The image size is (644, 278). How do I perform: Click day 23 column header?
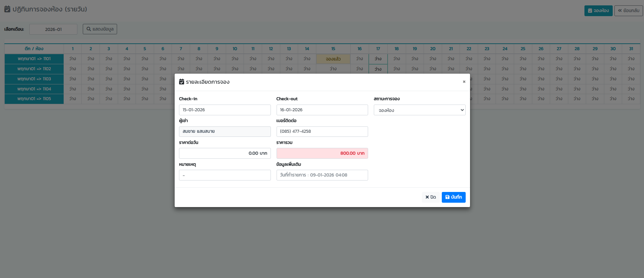click(x=487, y=49)
